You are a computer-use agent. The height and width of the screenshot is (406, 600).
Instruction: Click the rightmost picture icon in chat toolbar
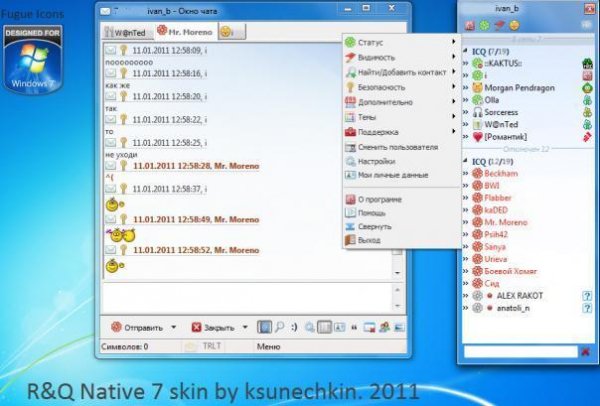tap(399, 327)
